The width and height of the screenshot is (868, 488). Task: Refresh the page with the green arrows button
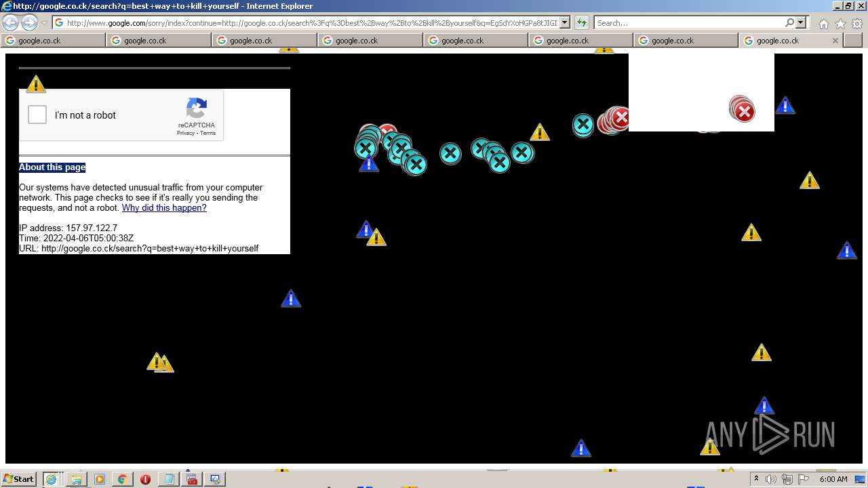pyautogui.click(x=582, y=23)
